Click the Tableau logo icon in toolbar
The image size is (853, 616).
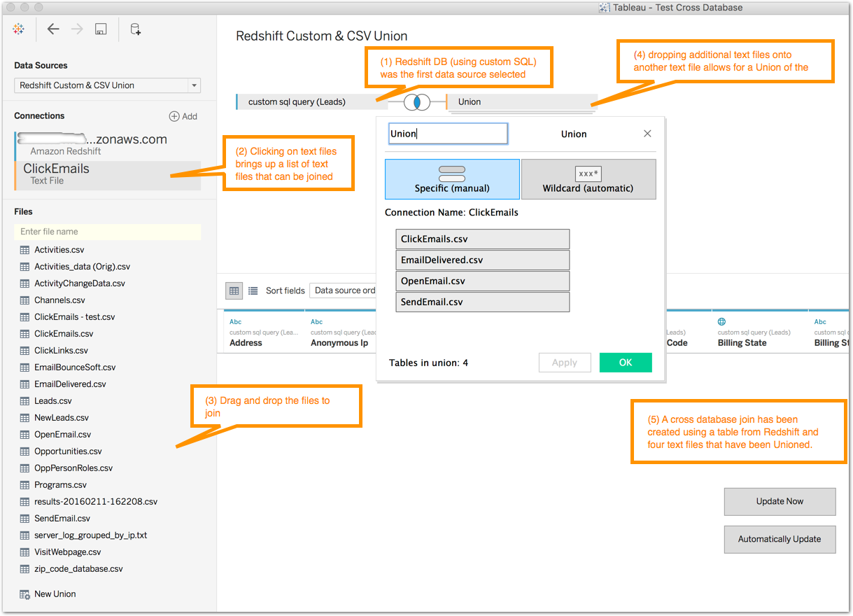pos(19,29)
